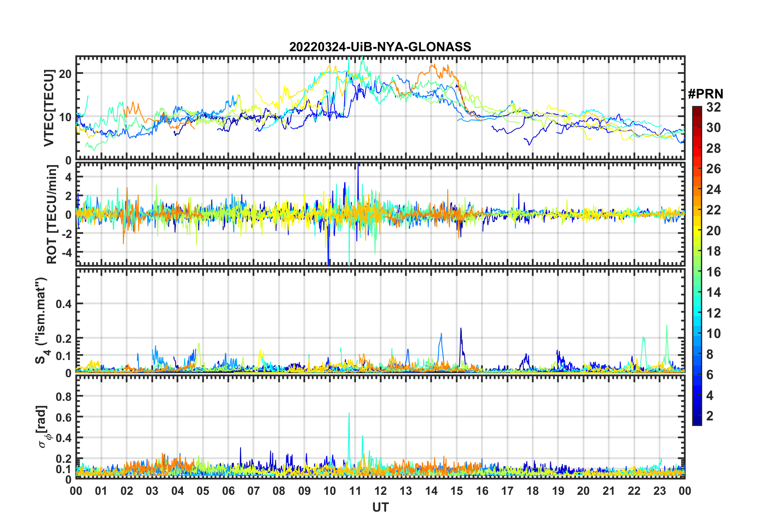Click the dark red top of PRN colorbar
This screenshot has width=761, height=532.
(697, 111)
